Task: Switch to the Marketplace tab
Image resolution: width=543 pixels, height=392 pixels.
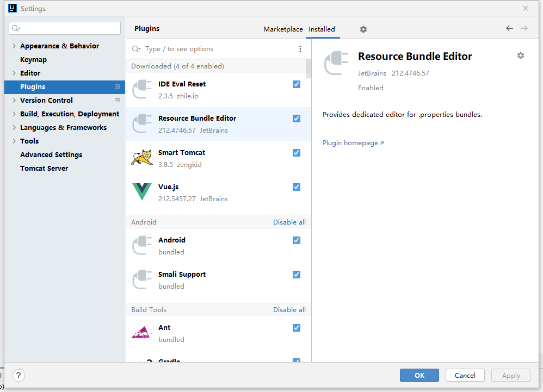Action: point(283,29)
